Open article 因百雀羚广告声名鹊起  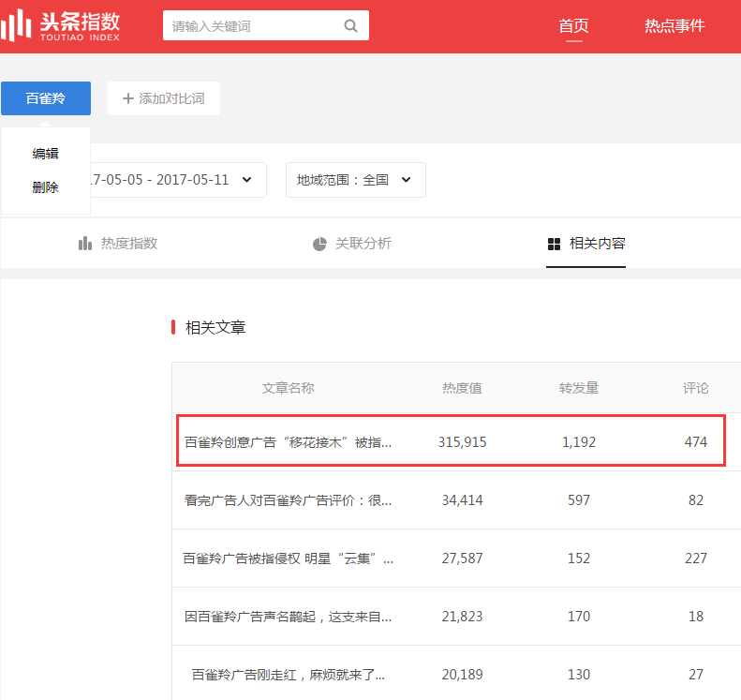[x=288, y=617]
